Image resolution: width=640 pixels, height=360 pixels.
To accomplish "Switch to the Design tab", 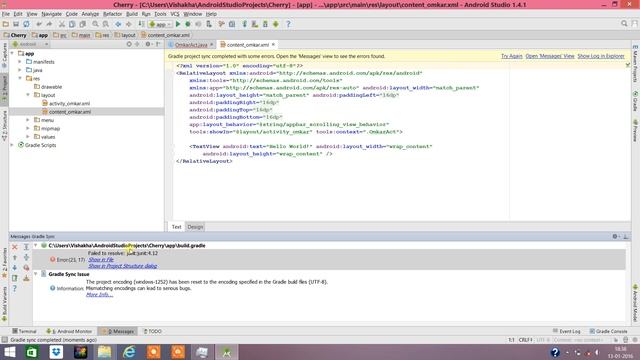I will pos(195,227).
